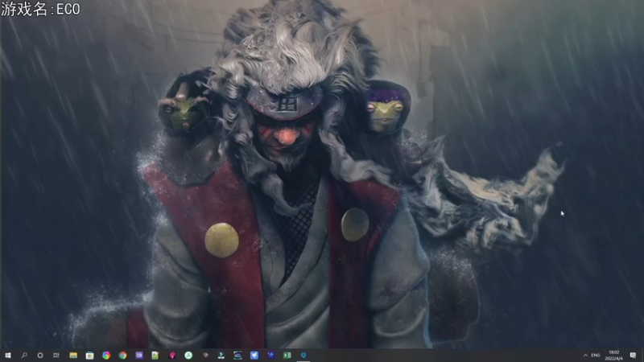
Task: Switch to the active blue circle app
Action: click(x=303, y=356)
